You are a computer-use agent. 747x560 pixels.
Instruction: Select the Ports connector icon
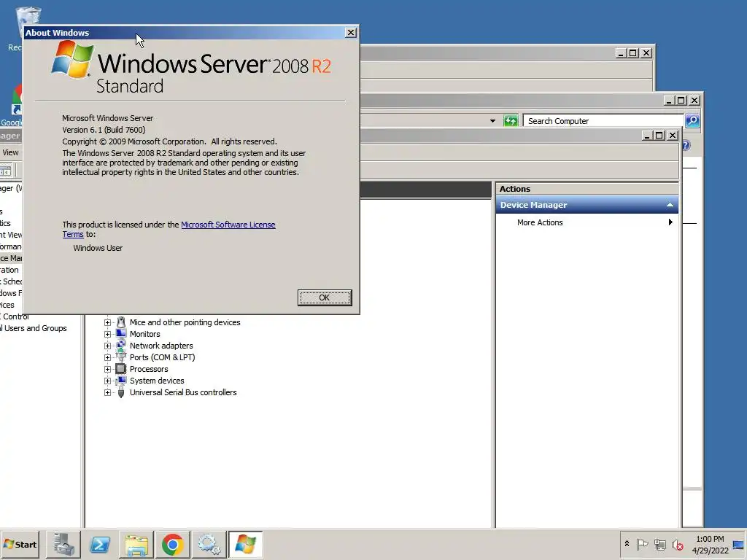[x=121, y=357]
